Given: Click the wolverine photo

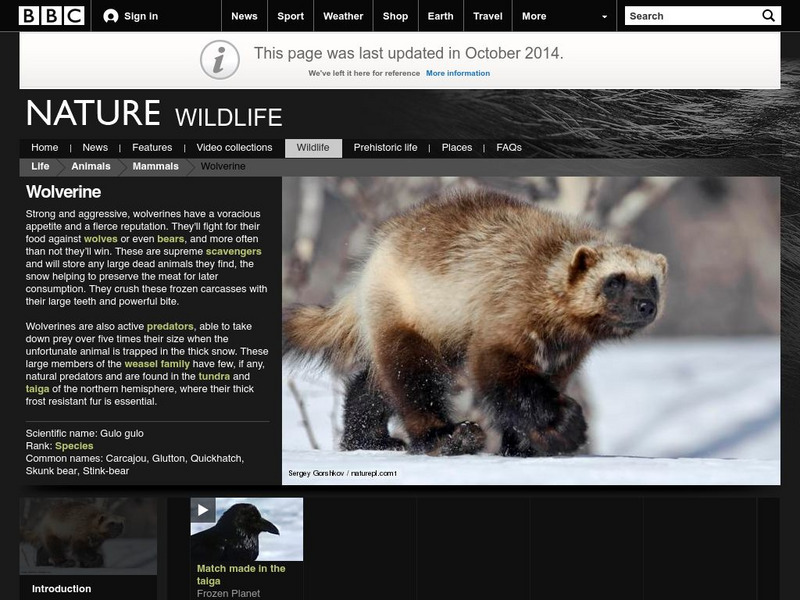Looking at the screenshot, I should [530, 330].
